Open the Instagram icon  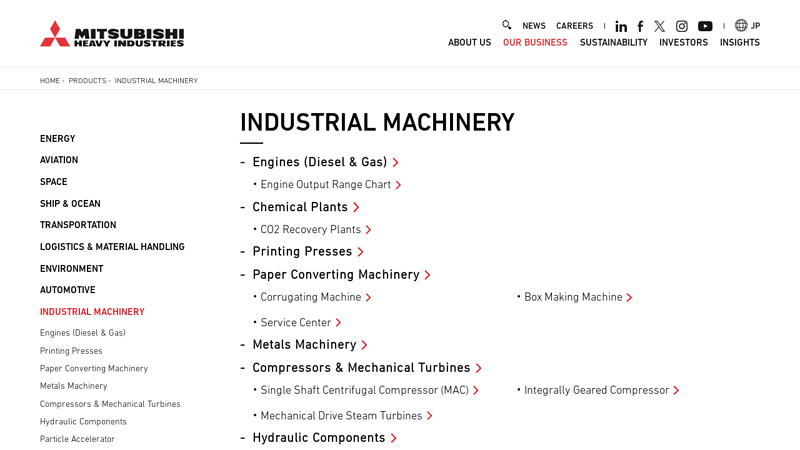pyautogui.click(x=682, y=26)
